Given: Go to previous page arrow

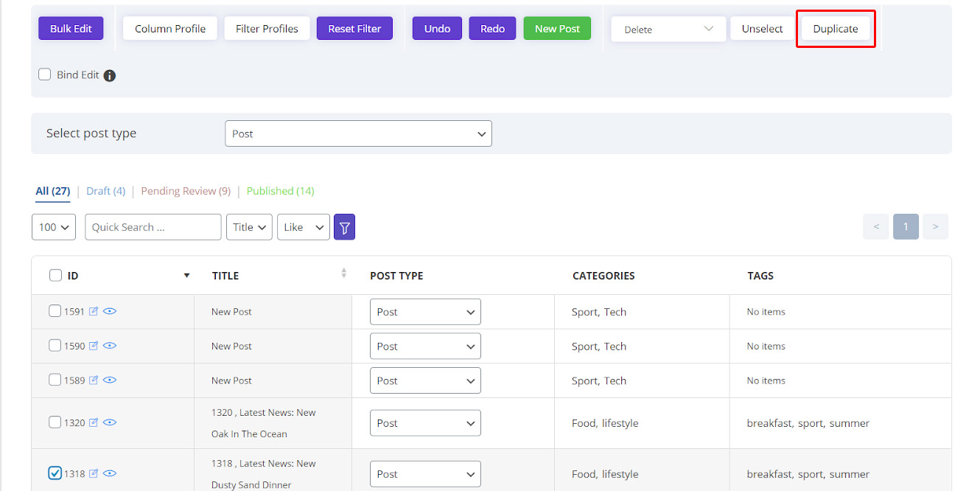Looking at the screenshot, I should 876,226.
